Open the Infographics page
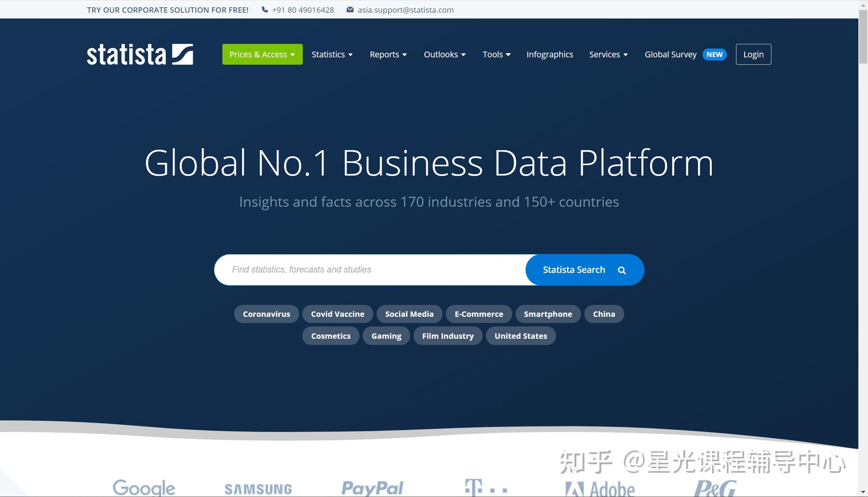This screenshot has width=868, height=497. point(549,54)
